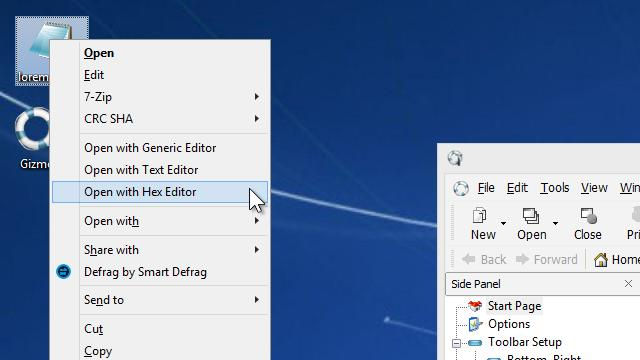Open the New button dropdown arrow
The width and height of the screenshot is (640, 360).
click(503, 223)
